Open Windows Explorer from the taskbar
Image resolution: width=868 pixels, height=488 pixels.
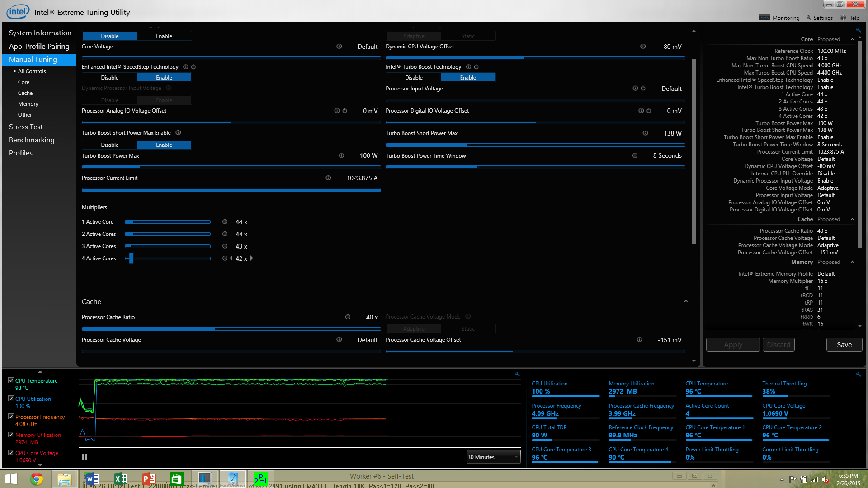pos(64,479)
